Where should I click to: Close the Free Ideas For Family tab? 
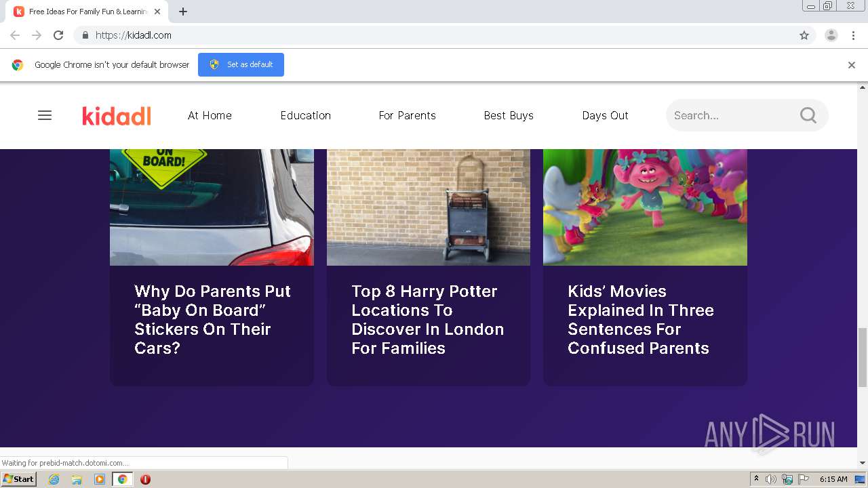tap(157, 12)
